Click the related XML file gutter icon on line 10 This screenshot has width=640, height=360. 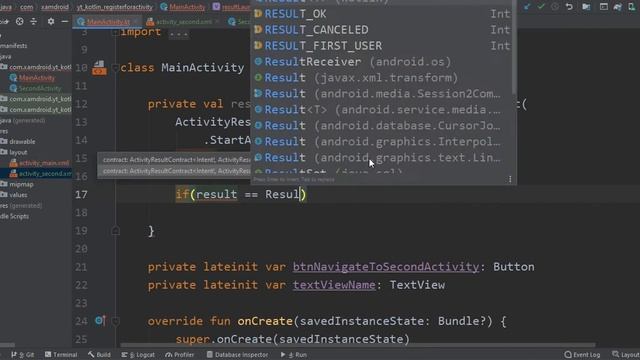pos(99,68)
